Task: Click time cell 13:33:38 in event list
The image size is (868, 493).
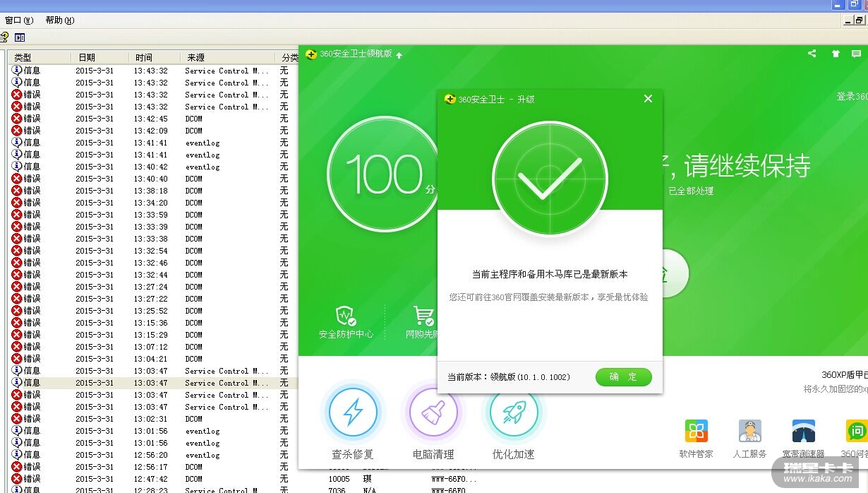Action: click(x=151, y=239)
